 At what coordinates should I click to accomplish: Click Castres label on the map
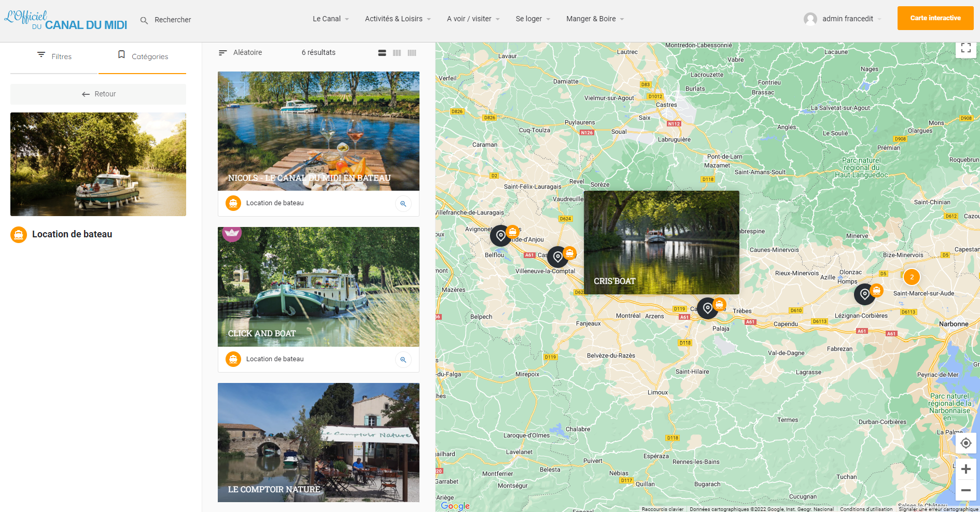pyautogui.click(x=666, y=105)
